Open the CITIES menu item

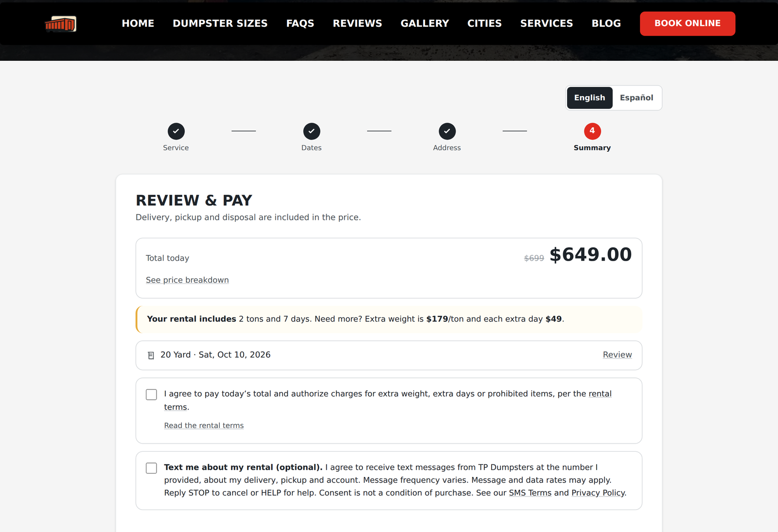pos(484,23)
